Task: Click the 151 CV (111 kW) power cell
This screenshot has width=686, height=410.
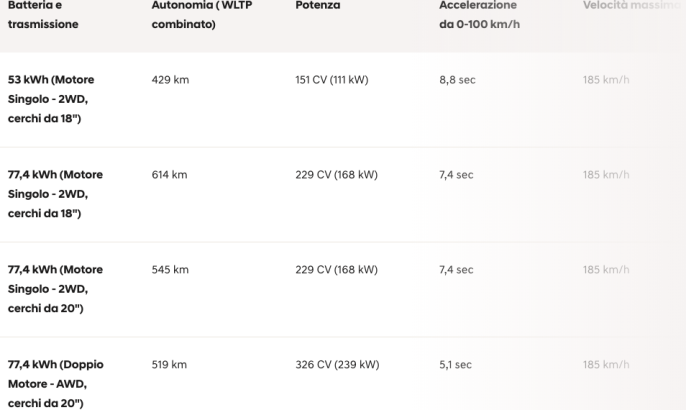Action: click(332, 80)
